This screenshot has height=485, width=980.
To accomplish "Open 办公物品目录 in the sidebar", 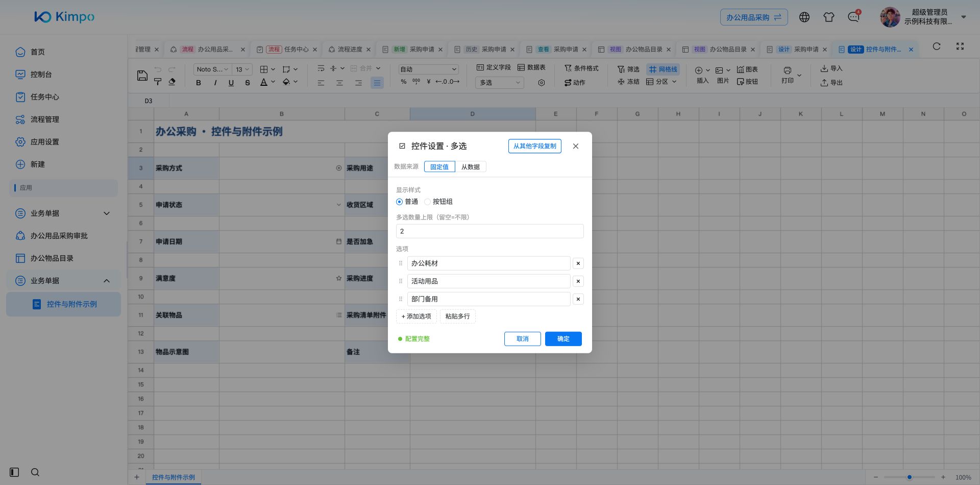I will pyautogui.click(x=52, y=258).
